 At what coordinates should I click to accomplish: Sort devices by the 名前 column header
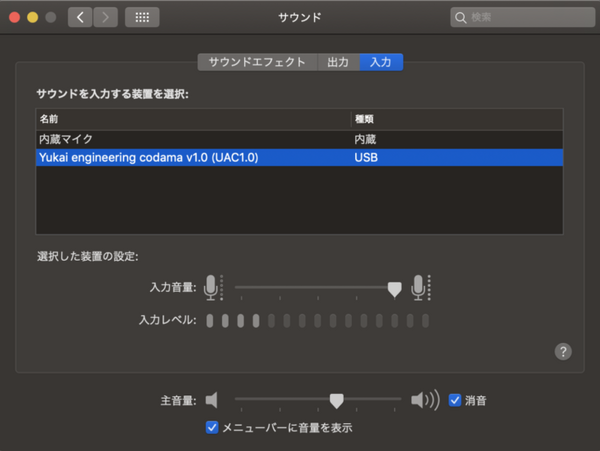190,119
